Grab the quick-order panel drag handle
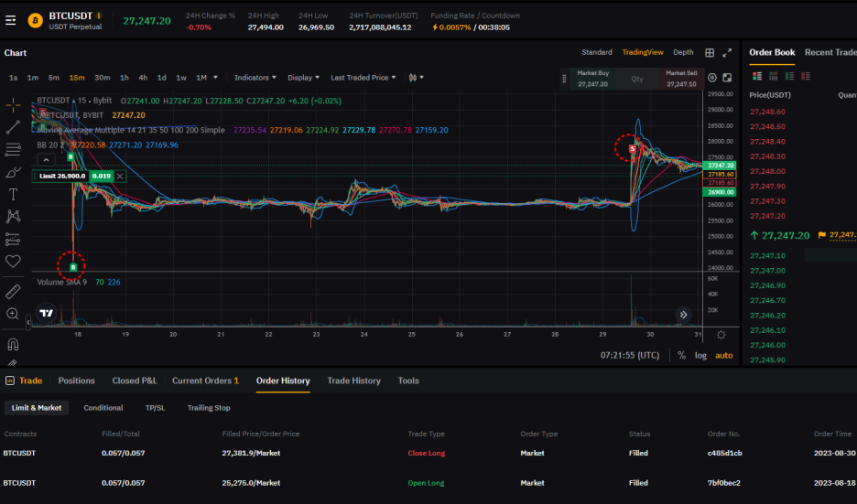Screen dimensions: 857x504 click(564, 79)
